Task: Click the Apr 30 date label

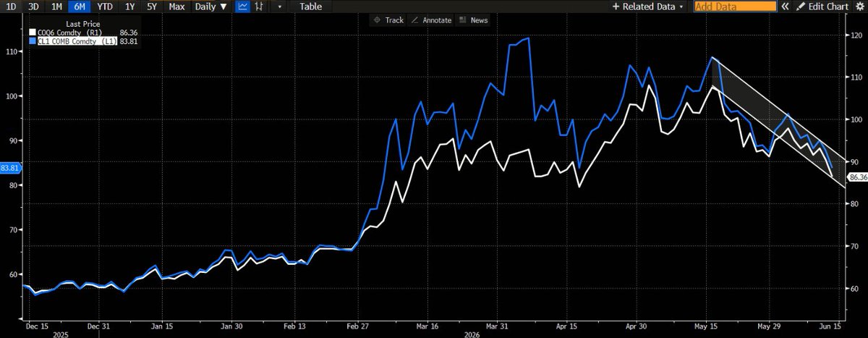Action: pos(637,325)
